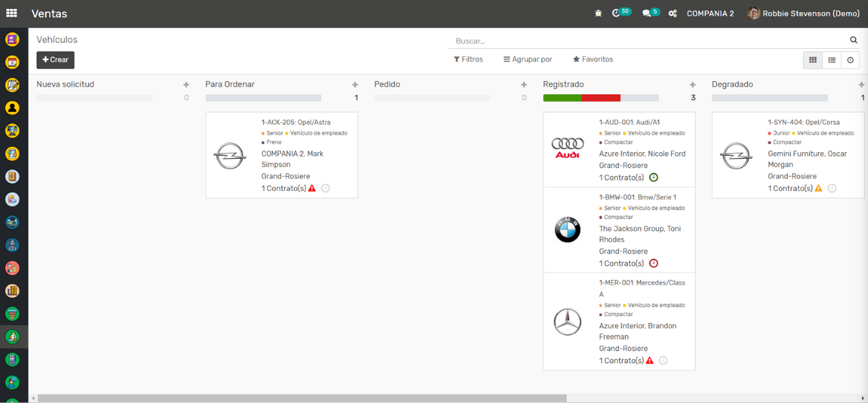Click orange warning icon on Opel/Corsa card
This screenshot has width=868, height=403.
point(818,188)
